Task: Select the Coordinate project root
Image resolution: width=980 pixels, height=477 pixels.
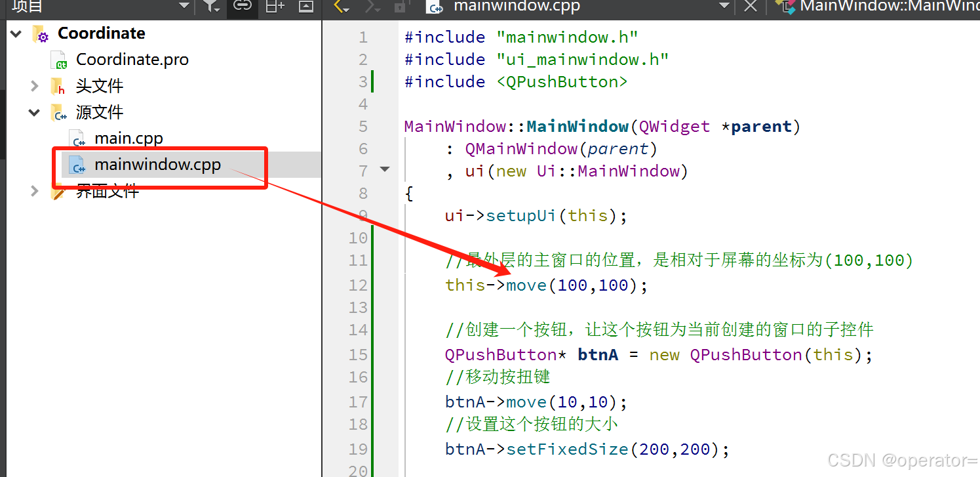Action: 102,33
